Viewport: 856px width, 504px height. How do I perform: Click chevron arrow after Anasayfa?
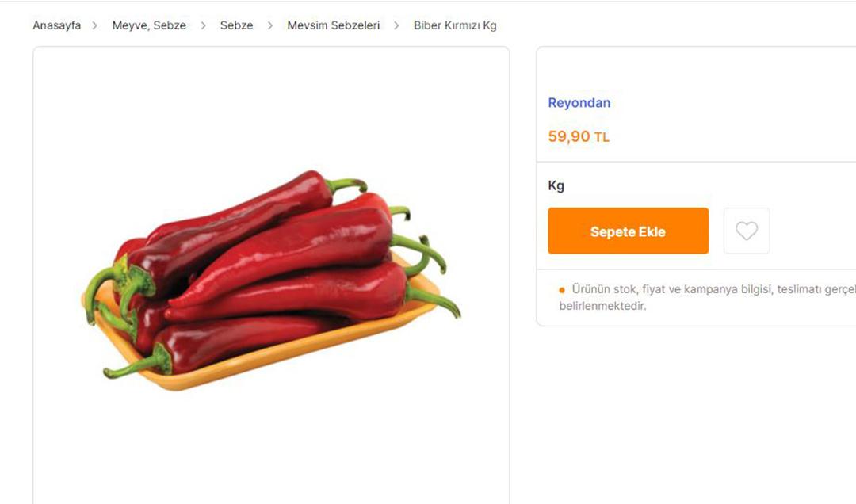(x=95, y=25)
